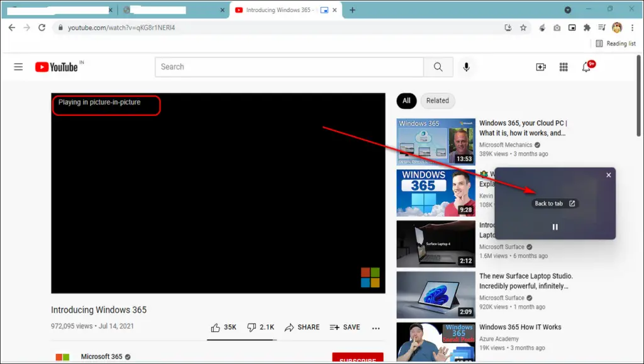Screen dimensions: 644x364
Task: Select the All filter chip
Action: click(407, 101)
